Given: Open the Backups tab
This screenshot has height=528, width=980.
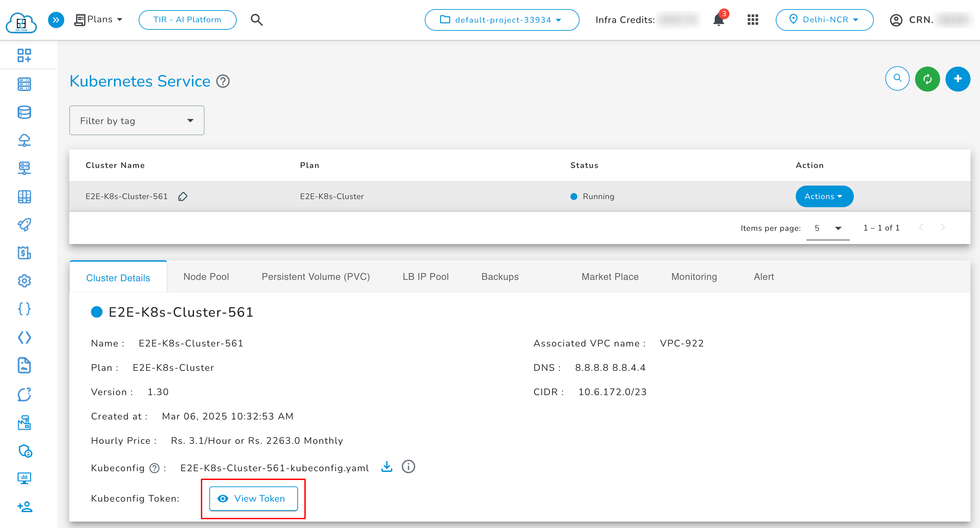Looking at the screenshot, I should coord(500,277).
